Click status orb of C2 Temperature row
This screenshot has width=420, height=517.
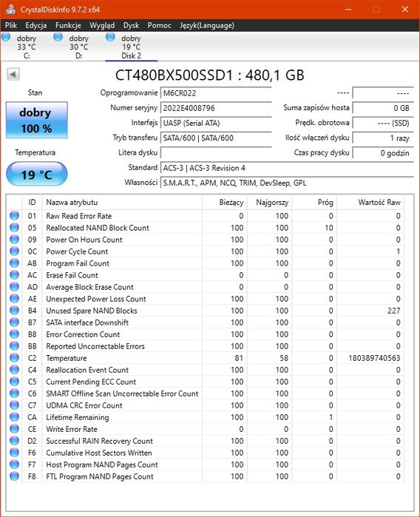14,358
